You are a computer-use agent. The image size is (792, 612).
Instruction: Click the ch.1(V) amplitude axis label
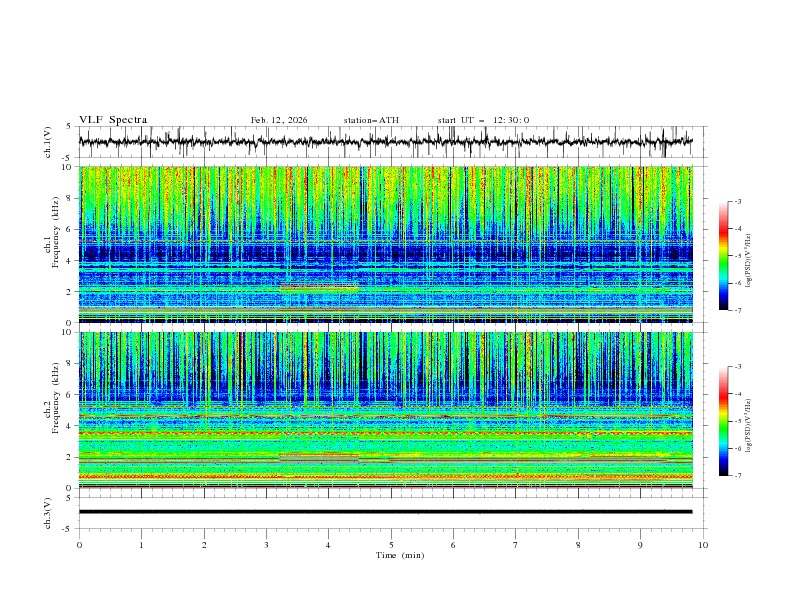(x=48, y=142)
